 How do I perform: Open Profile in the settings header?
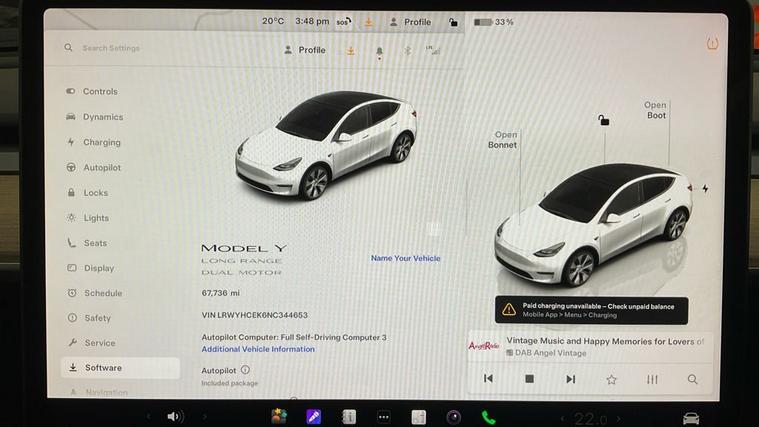(x=304, y=50)
